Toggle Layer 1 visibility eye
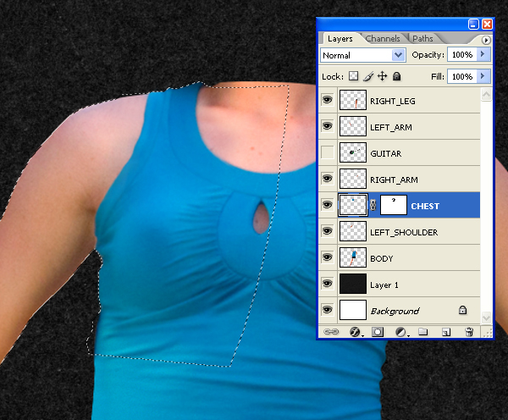The width and height of the screenshot is (508, 420). coord(327,283)
